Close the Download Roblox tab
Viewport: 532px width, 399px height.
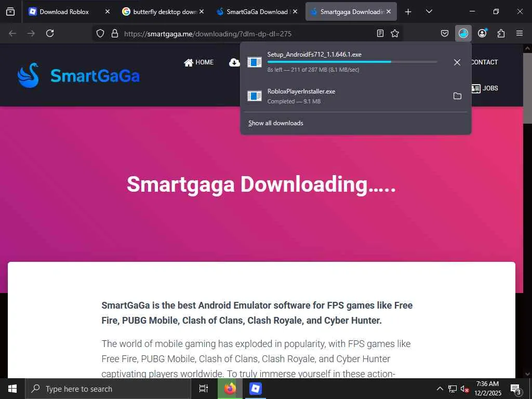(107, 11)
